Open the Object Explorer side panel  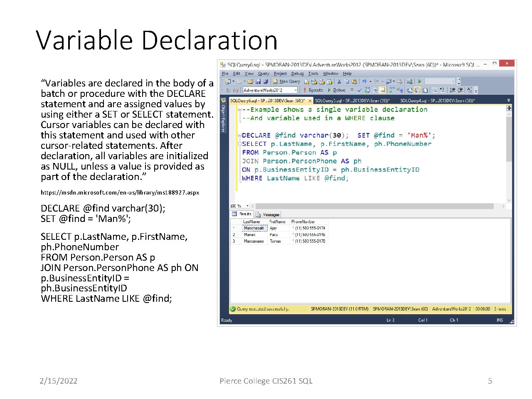(x=223, y=115)
